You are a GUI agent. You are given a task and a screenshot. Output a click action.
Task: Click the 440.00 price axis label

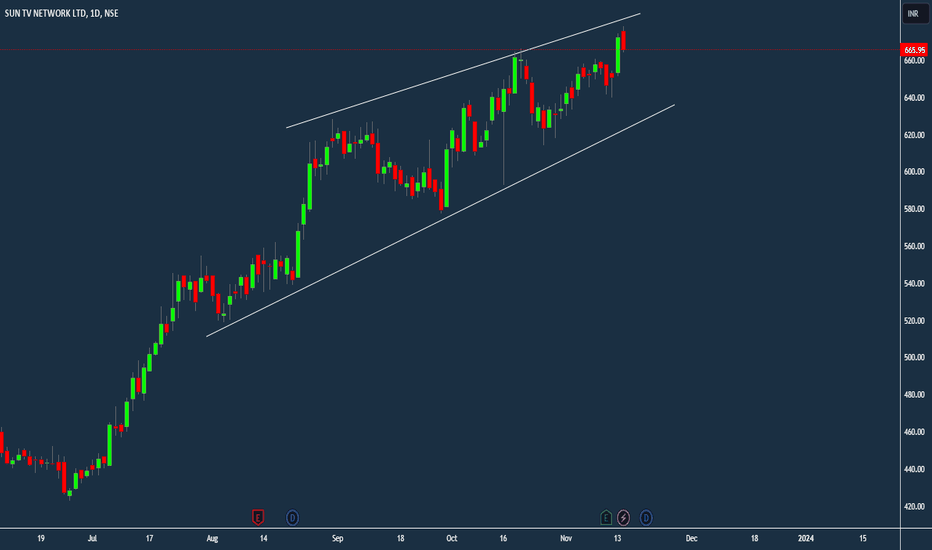point(914,469)
